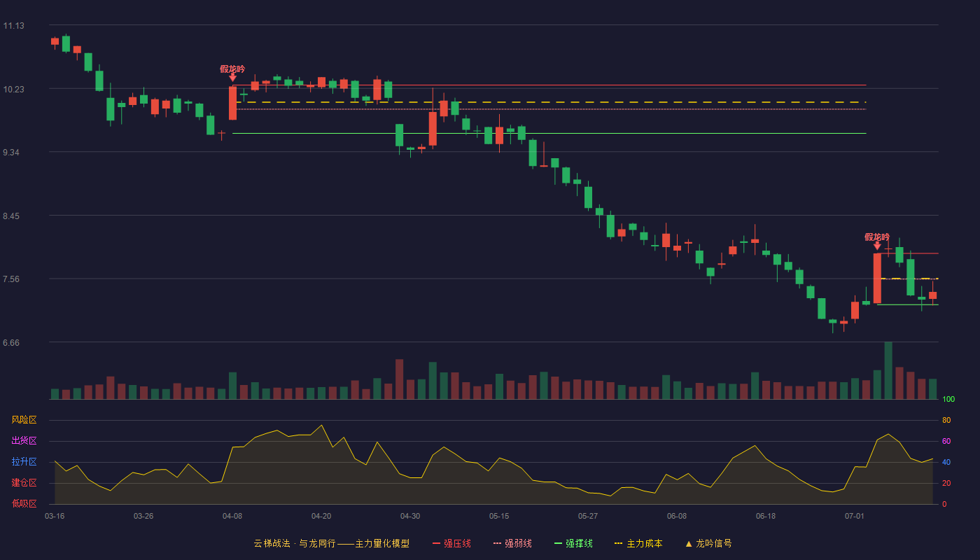The width and height of the screenshot is (980, 560).
Task: Click the red arrow under second 假龙吟 near 07-01
Action: click(x=877, y=246)
